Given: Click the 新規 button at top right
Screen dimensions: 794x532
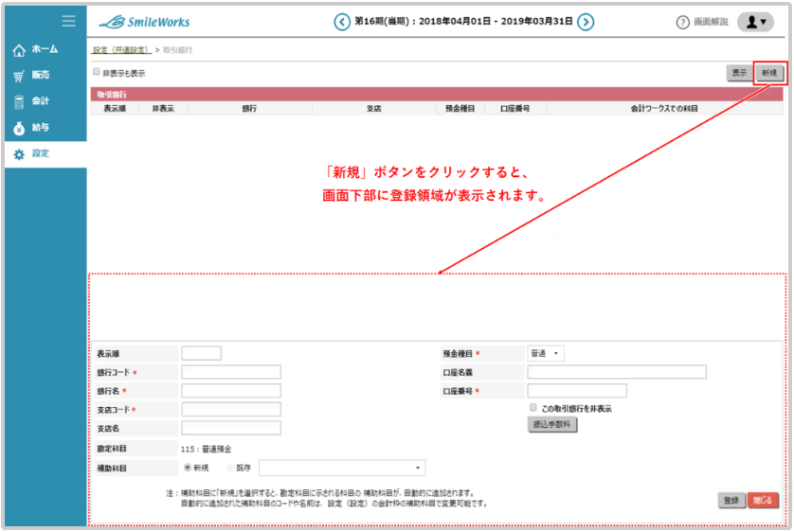Looking at the screenshot, I should [x=768, y=73].
